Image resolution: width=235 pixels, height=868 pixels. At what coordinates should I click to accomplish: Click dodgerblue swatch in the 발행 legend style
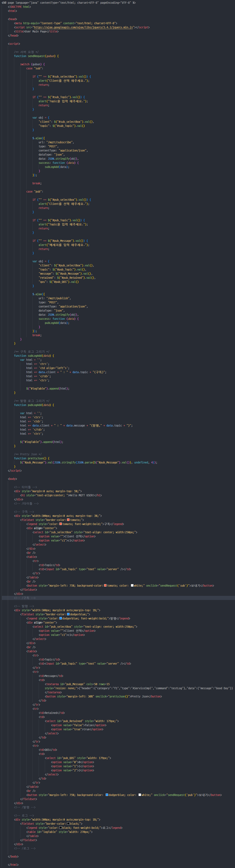[60, 618]
